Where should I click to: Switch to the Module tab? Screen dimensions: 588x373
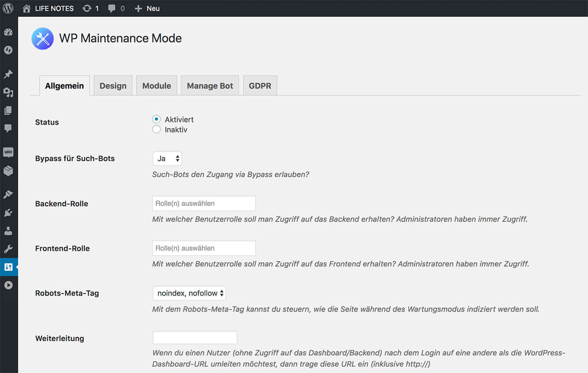[x=157, y=85]
